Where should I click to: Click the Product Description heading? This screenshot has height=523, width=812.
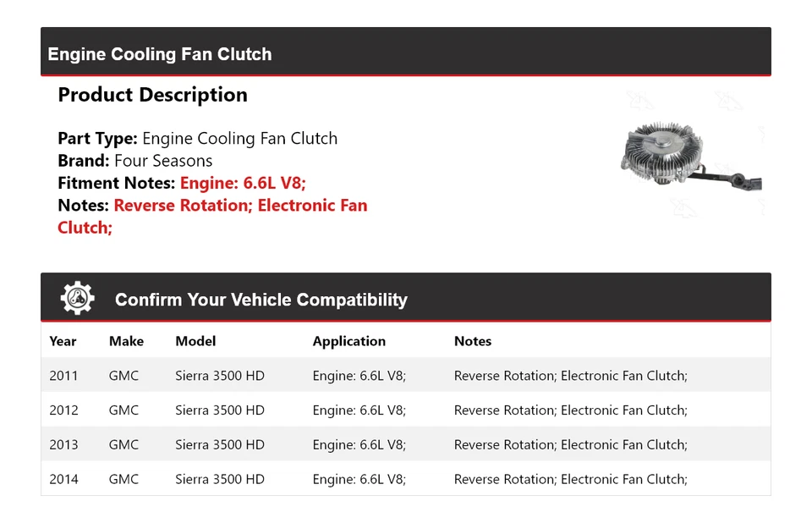(x=152, y=95)
